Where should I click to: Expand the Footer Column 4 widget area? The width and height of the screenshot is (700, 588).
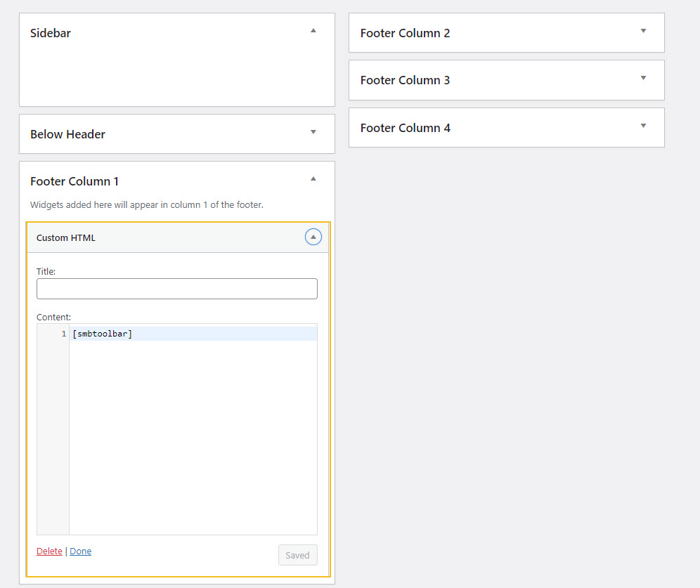642,126
